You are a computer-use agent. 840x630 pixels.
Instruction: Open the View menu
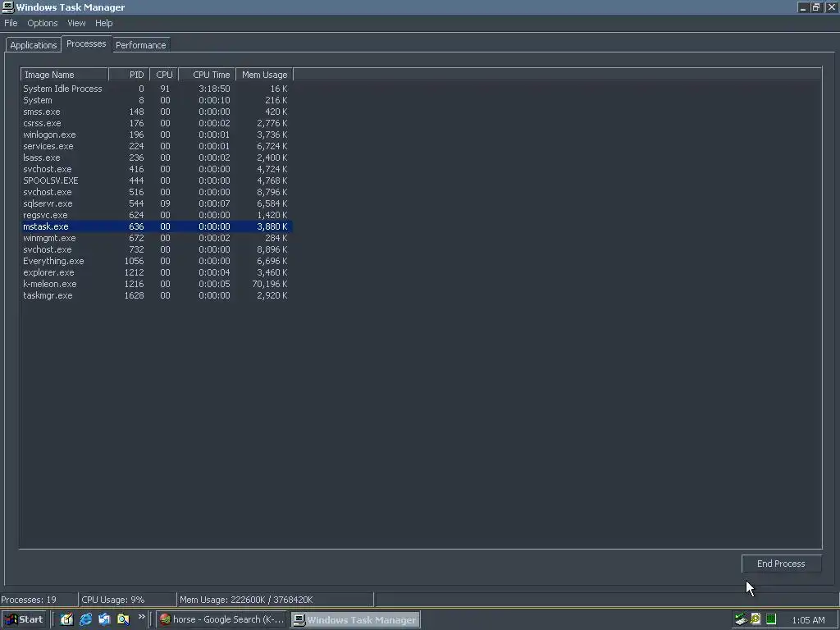(x=76, y=23)
